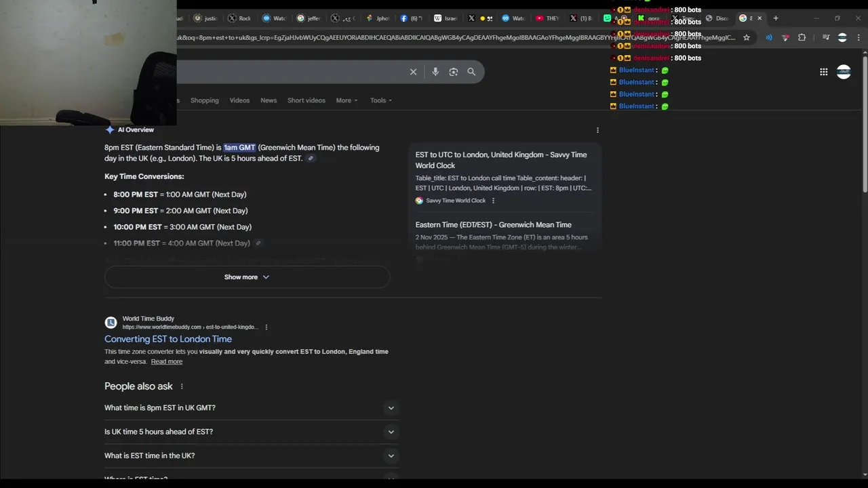The height and width of the screenshot is (488, 868).
Task: Click the 'People also ask' heading
Action: pyautogui.click(x=138, y=386)
